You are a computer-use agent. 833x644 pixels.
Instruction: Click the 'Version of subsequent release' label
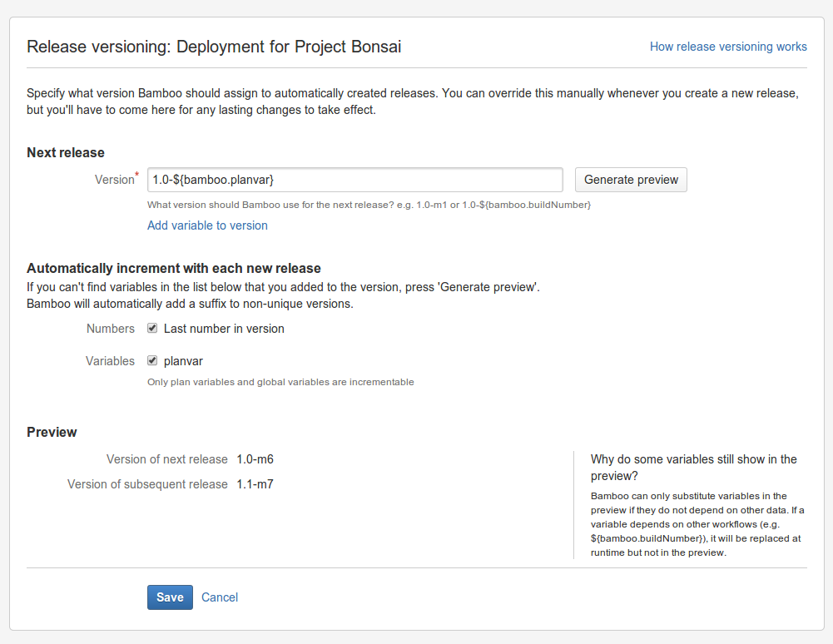pyautogui.click(x=147, y=484)
